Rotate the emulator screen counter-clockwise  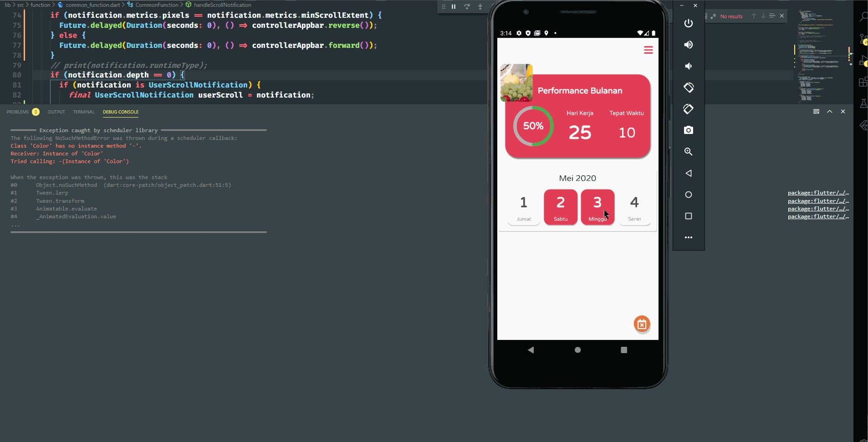pos(688,87)
